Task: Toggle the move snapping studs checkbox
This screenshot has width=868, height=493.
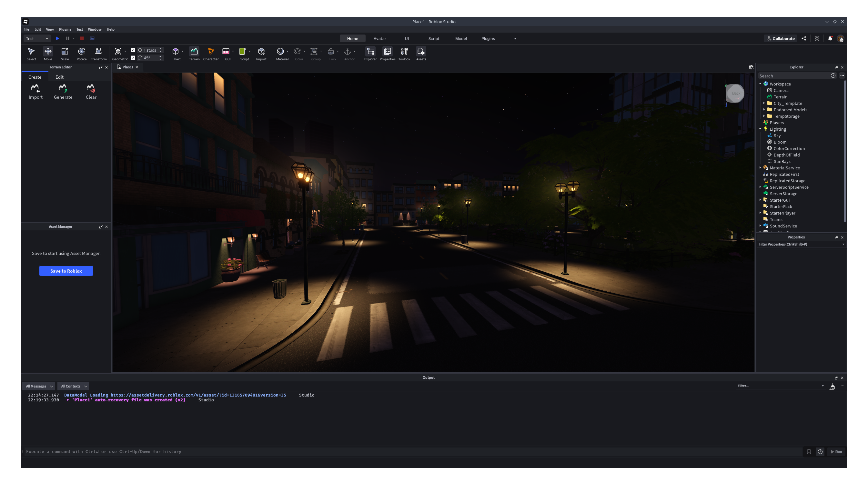Action: (x=133, y=50)
